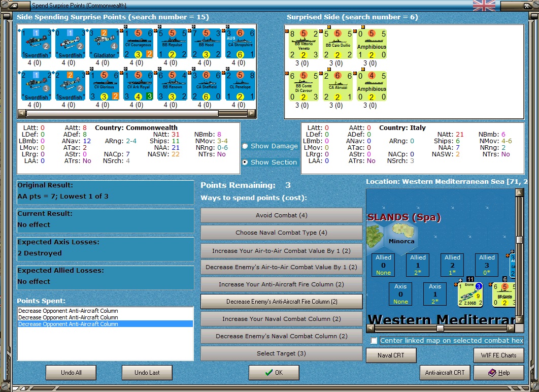Click the map horizontal scrollbar right arrow
The height and width of the screenshot is (392, 539).
pyautogui.click(x=511, y=328)
